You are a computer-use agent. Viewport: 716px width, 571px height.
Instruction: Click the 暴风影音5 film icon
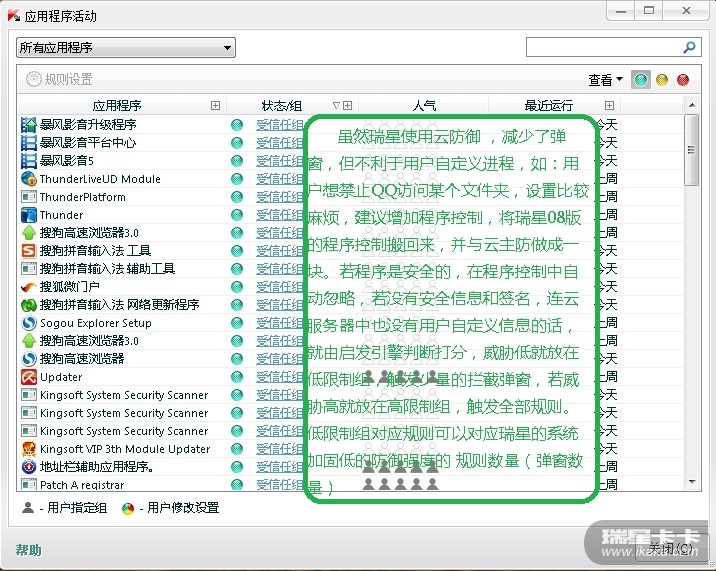tap(28, 161)
